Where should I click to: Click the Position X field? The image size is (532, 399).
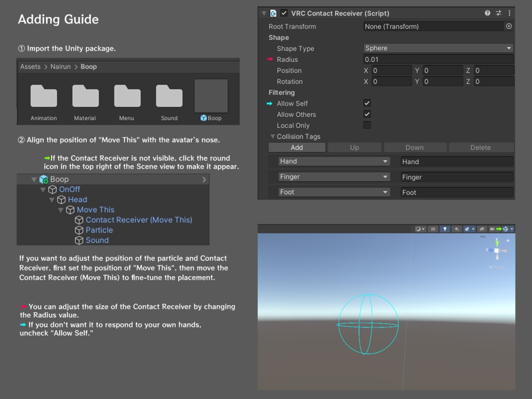pyautogui.click(x=391, y=71)
